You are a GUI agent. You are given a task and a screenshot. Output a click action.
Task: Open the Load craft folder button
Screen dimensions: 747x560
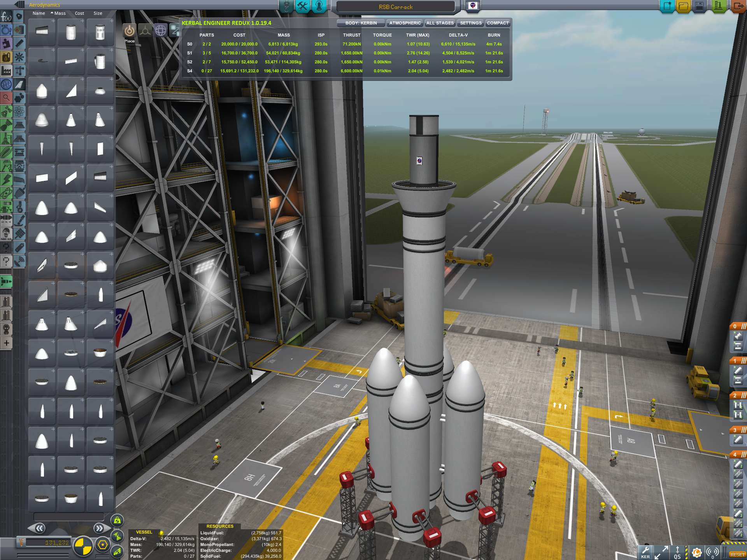[x=684, y=7]
